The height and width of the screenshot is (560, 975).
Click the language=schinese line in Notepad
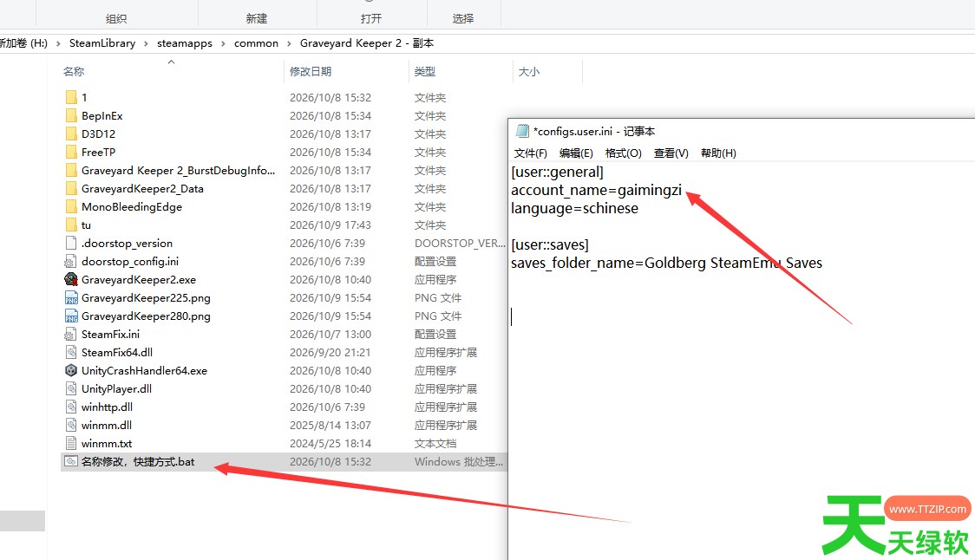coord(574,208)
